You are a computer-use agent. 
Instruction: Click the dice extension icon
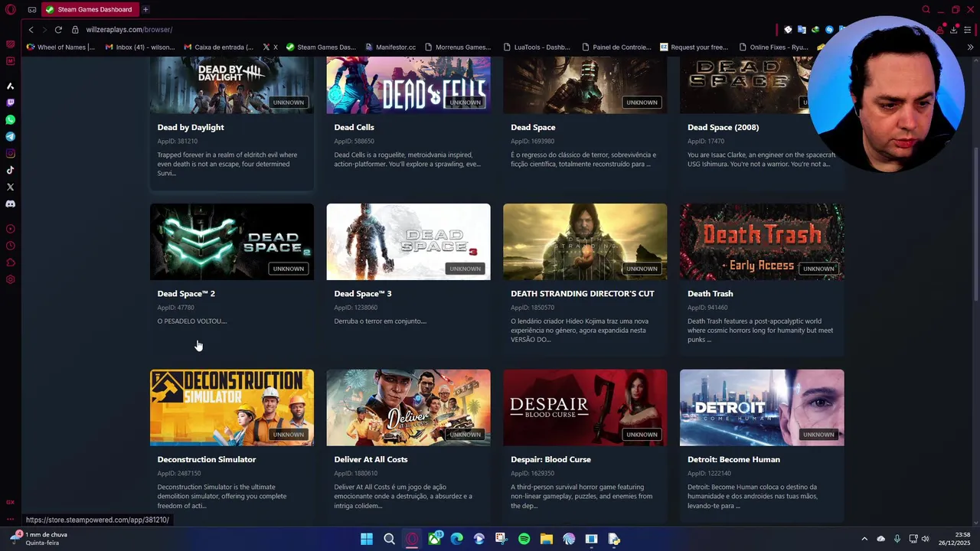[x=788, y=29]
